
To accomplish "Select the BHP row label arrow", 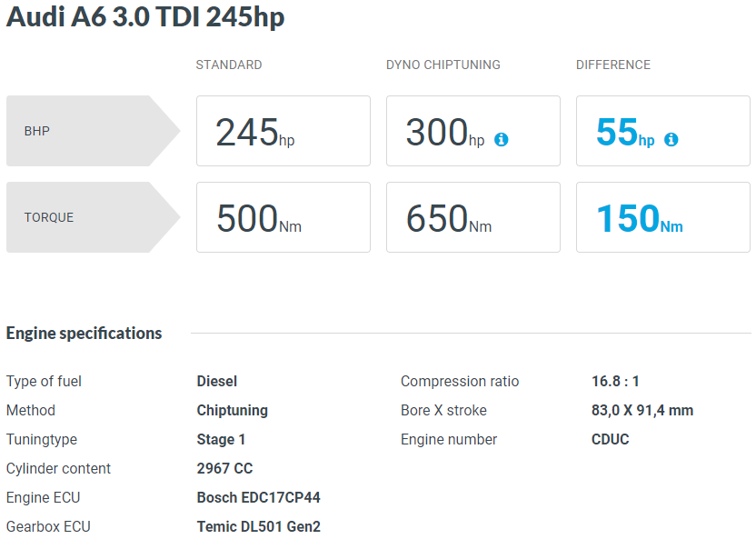I will (93, 131).
